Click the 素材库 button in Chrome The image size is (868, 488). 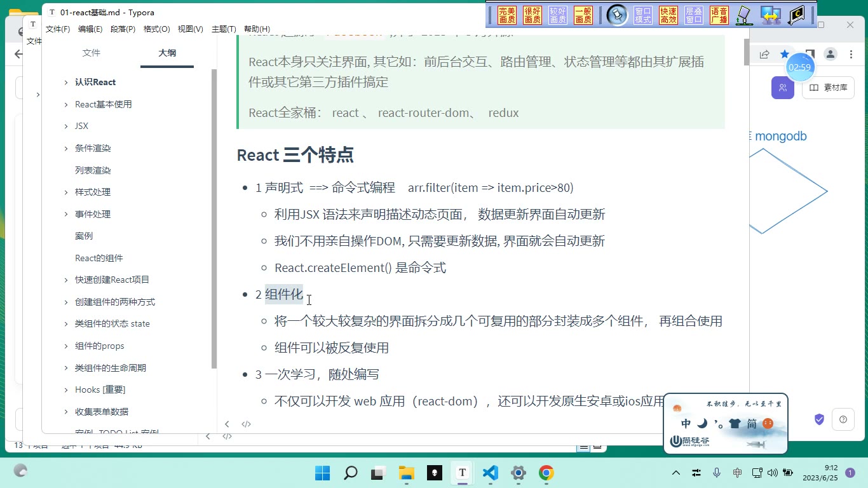[828, 88]
